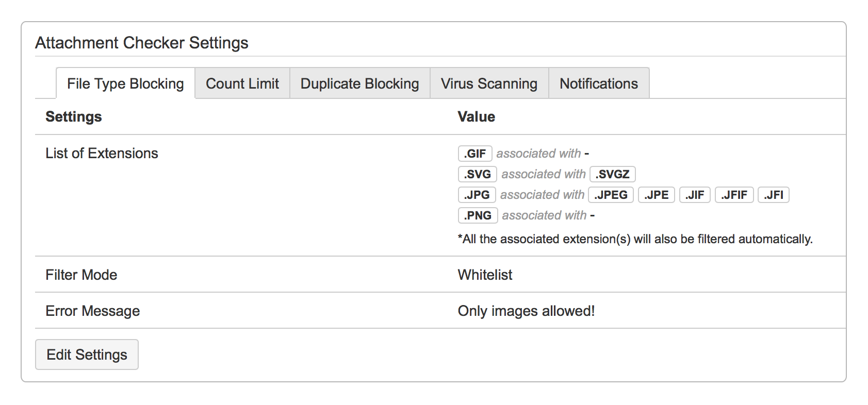View the Notifications tab
The height and width of the screenshot is (405, 868).
tap(598, 83)
